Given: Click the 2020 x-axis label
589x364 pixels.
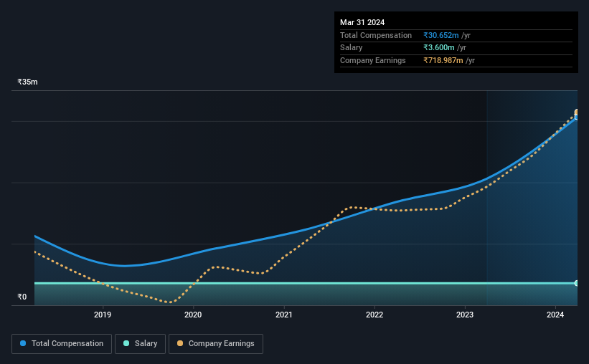Looking at the screenshot, I should click(x=193, y=315).
